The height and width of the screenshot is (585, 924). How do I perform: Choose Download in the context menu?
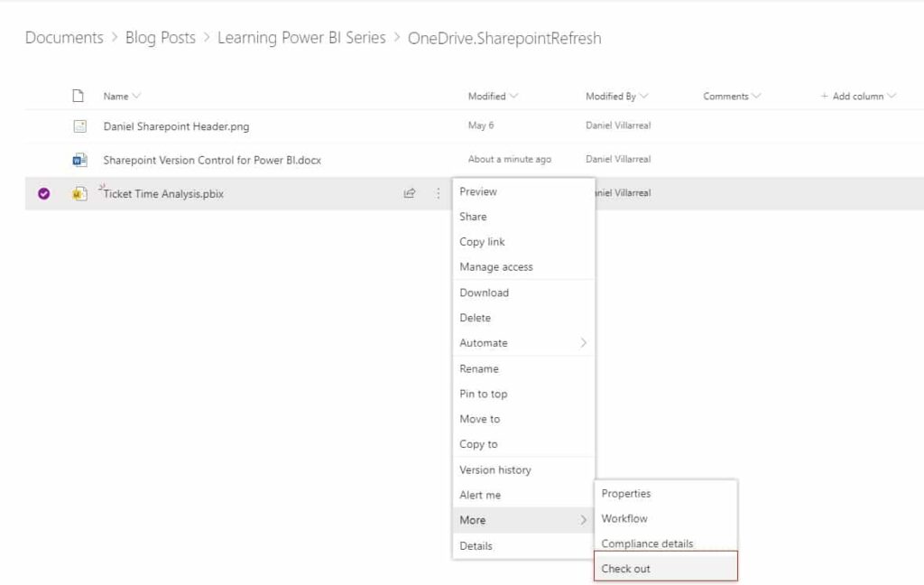click(523, 292)
